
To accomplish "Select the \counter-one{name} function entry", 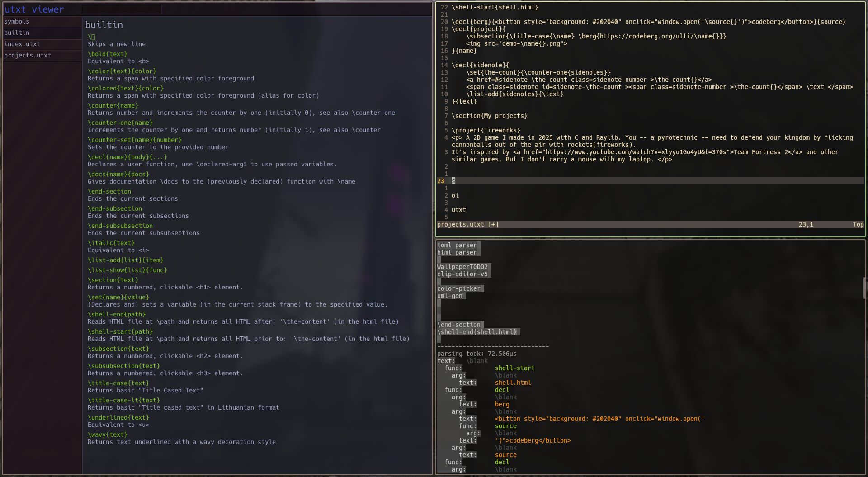I will [x=120, y=123].
